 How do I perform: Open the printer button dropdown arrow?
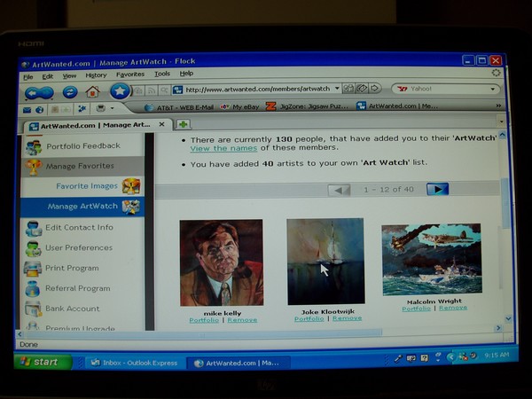pyautogui.click(x=112, y=108)
